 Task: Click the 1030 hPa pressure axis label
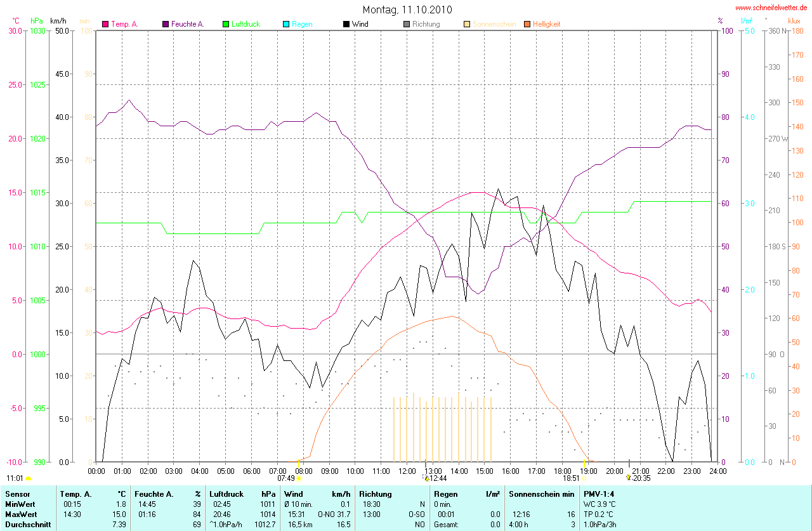[x=37, y=30]
